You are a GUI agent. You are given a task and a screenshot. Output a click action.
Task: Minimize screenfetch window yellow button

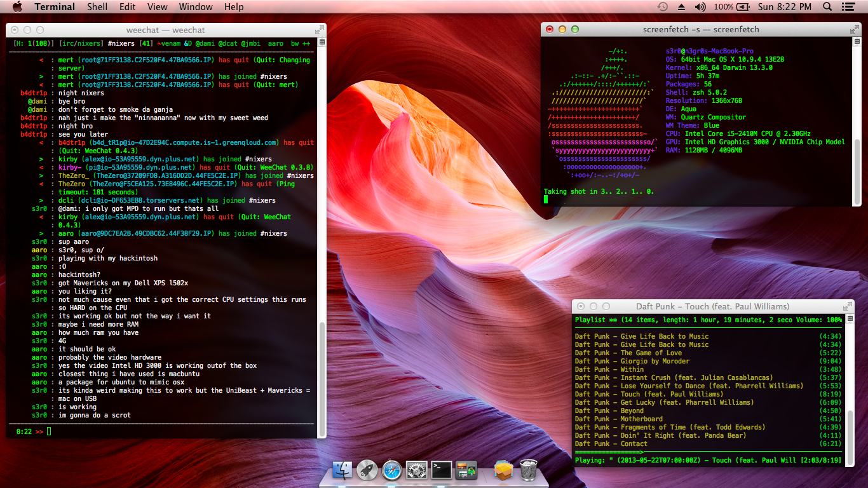pyautogui.click(x=562, y=29)
